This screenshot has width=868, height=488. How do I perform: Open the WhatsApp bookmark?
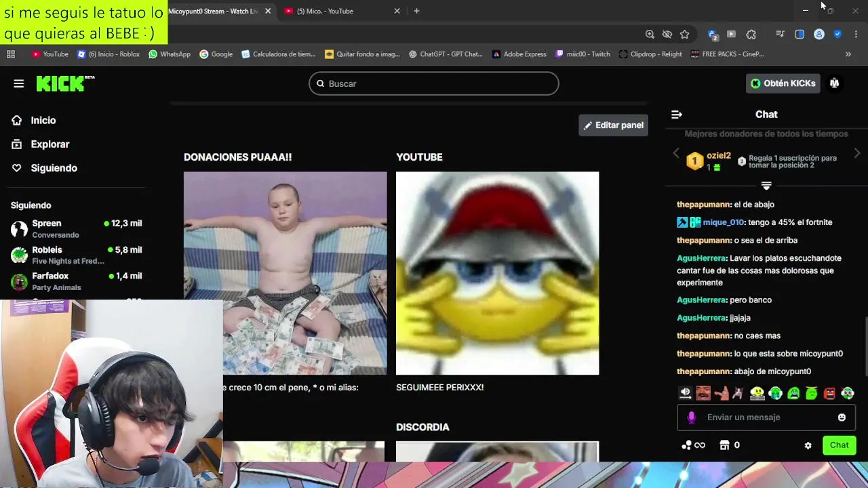click(170, 54)
